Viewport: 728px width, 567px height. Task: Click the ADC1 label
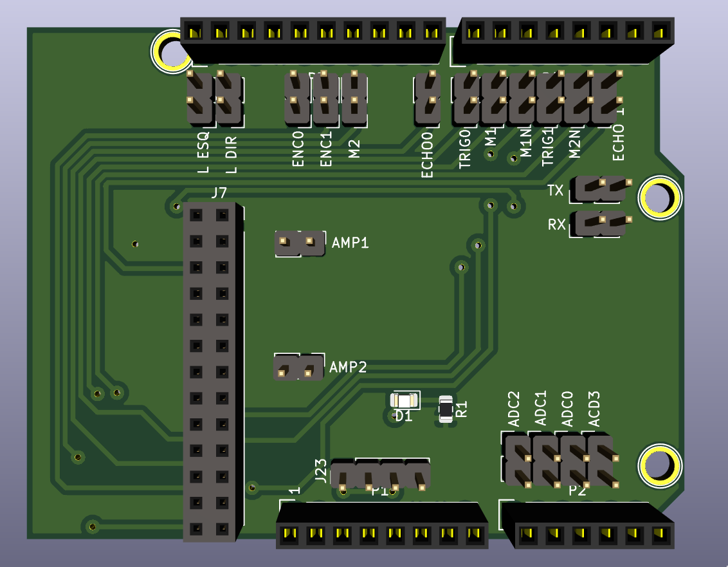(540, 409)
